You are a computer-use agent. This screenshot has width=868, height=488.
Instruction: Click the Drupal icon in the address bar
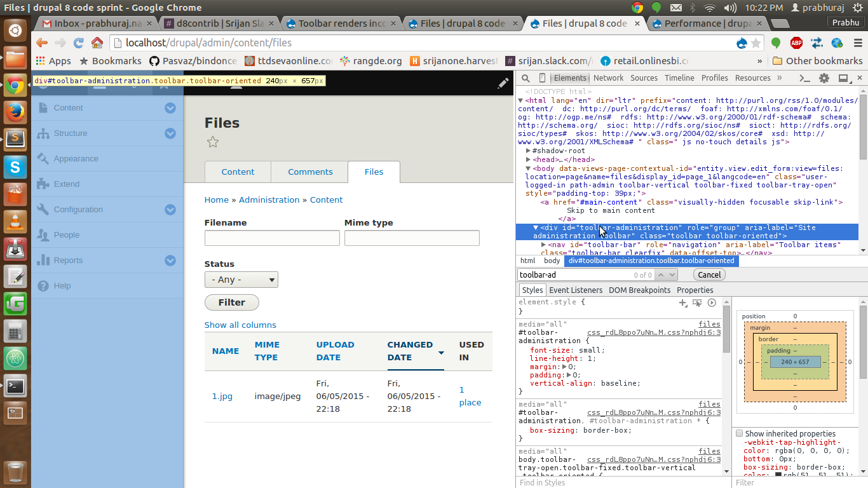click(x=741, y=43)
